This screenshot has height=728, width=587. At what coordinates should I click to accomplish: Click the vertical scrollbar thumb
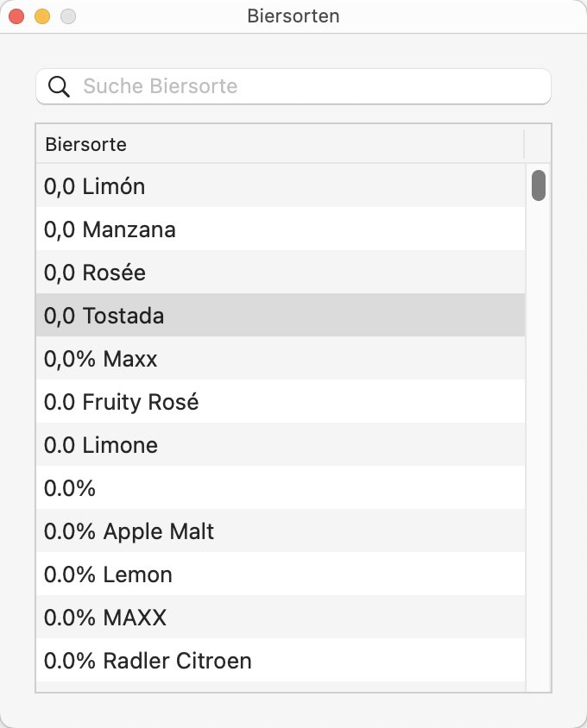tap(538, 185)
